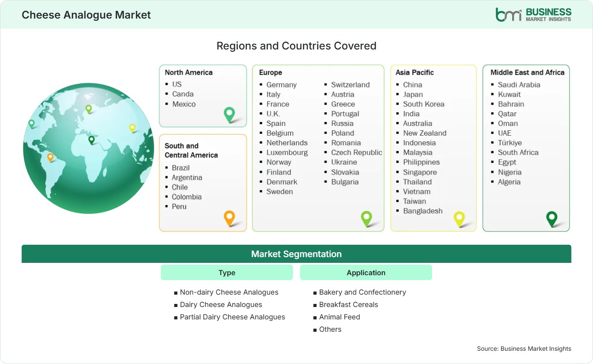The width and height of the screenshot is (593, 364).
Task: Click the light green pin in Europe card
Action: click(366, 218)
